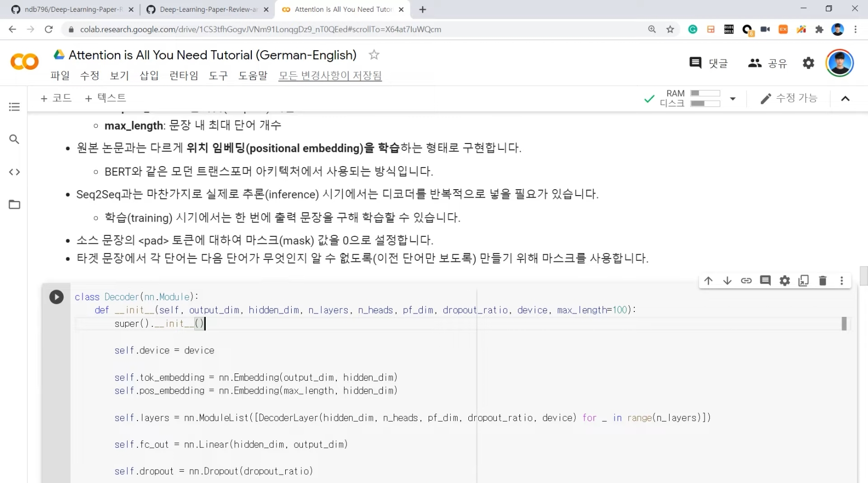Click the browser address bar URL
Viewport: 868px width, 483px height.
(261, 29)
